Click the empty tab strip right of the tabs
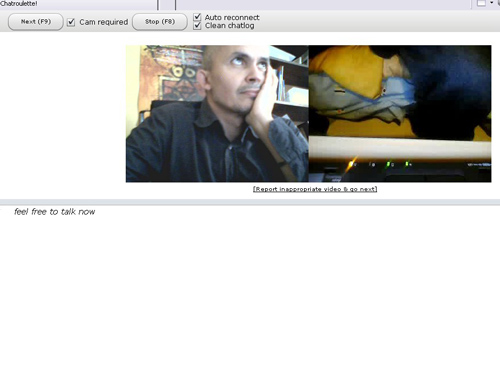Viewport: 500px width, 377px height. 323,4
